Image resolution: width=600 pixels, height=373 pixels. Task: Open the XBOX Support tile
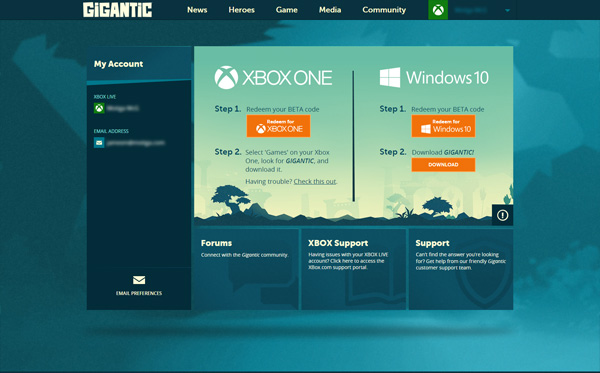354,269
